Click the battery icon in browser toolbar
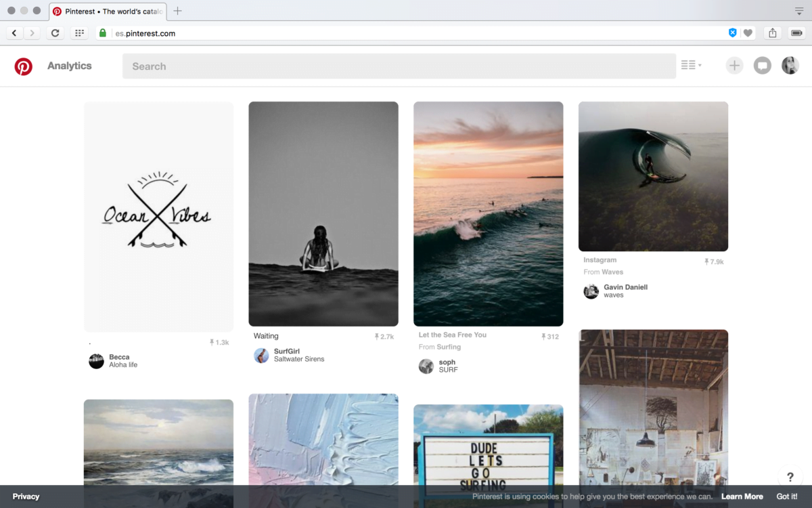 [796, 33]
